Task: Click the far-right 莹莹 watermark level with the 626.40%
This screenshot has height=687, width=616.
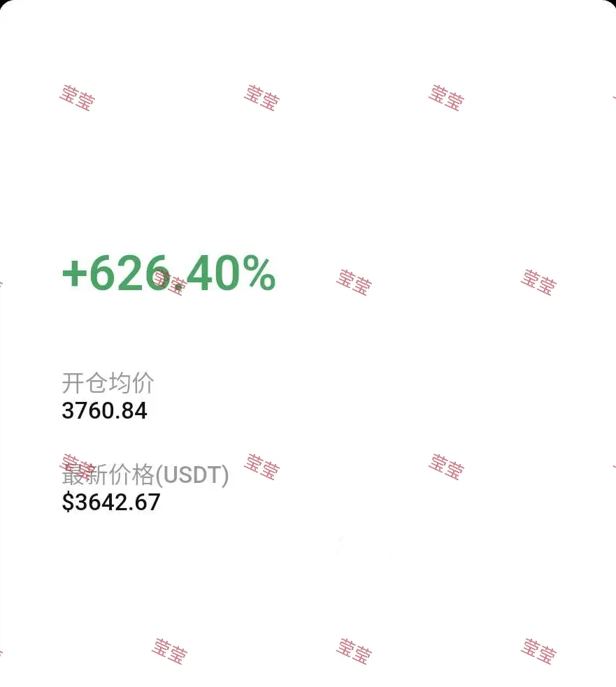Action: tap(539, 282)
